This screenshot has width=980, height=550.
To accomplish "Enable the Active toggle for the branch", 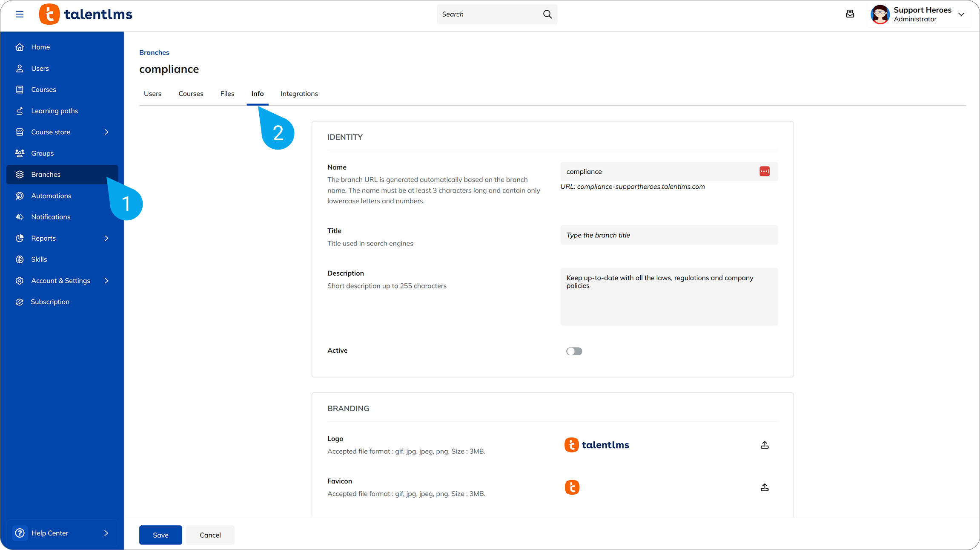I will coord(574,351).
